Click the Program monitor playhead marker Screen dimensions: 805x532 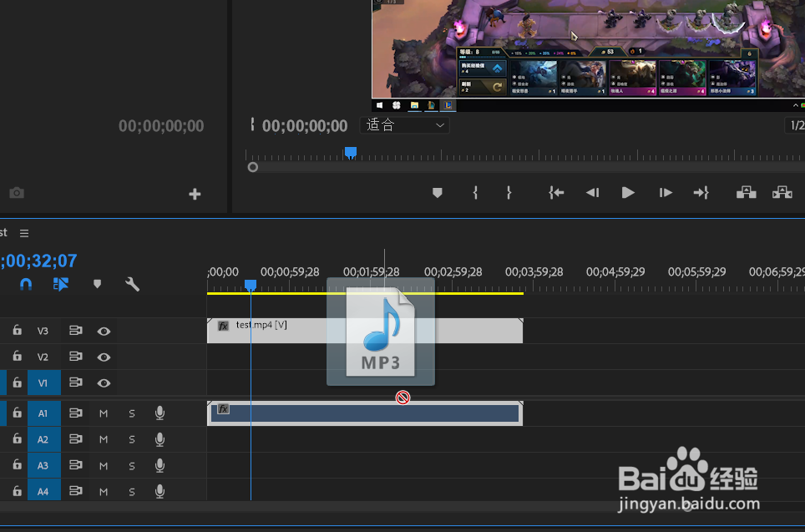pos(351,153)
